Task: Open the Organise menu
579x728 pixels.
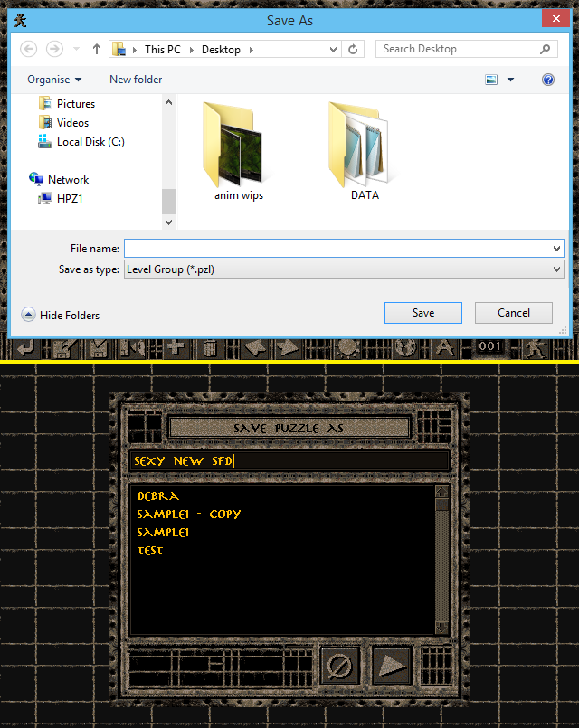Action: (x=54, y=80)
